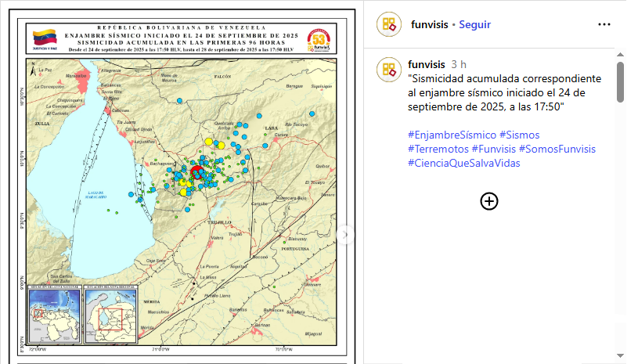638x364 pixels.
Task: Open the funvisis username in the caption
Action: pos(427,64)
